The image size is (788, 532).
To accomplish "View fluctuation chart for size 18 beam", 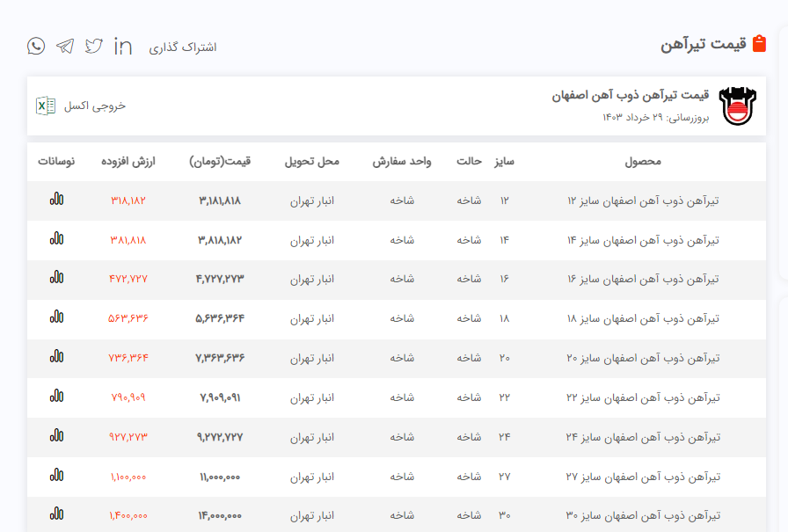I will (56, 317).
